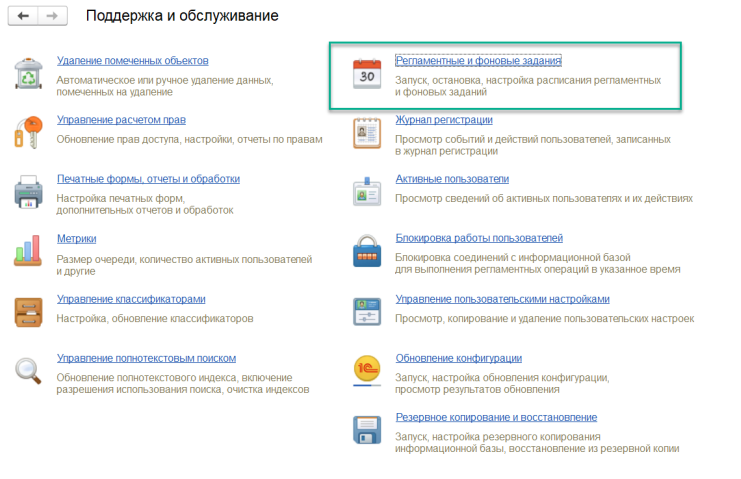Click the calendar icon for scheduled jobs

(x=367, y=74)
